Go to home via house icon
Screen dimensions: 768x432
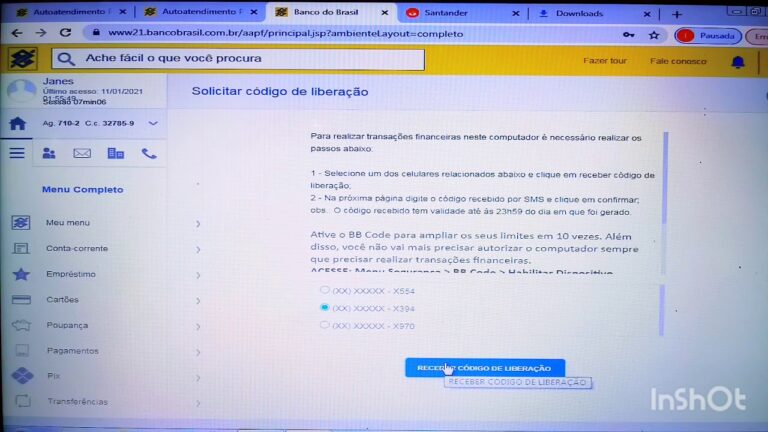(18, 123)
